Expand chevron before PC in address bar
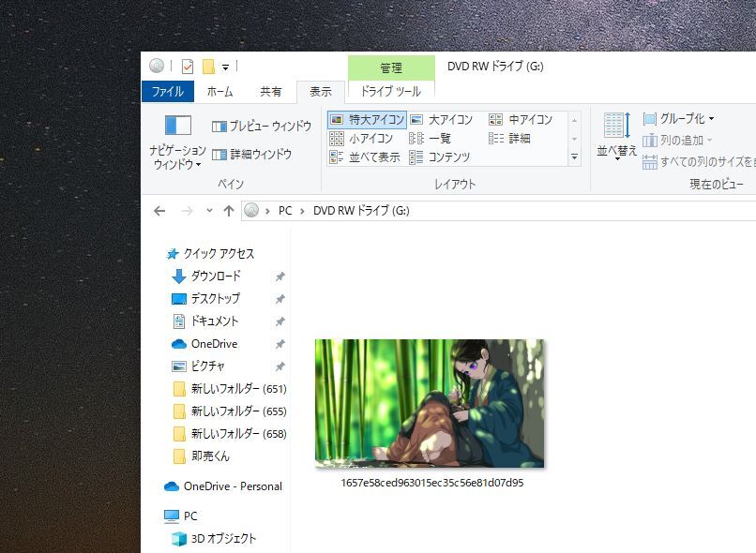The width and height of the screenshot is (756, 553). [267, 211]
